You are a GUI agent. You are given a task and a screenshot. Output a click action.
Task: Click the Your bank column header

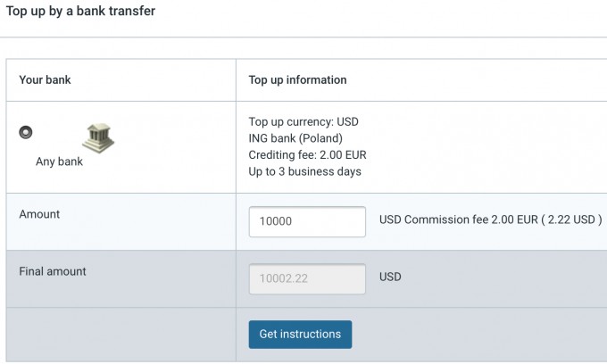pos(45,79)
